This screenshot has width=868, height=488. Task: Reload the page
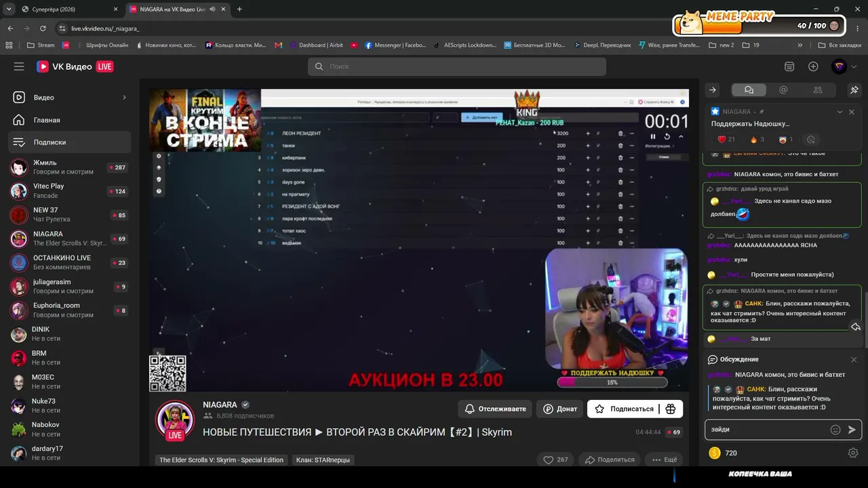(43, 28)
